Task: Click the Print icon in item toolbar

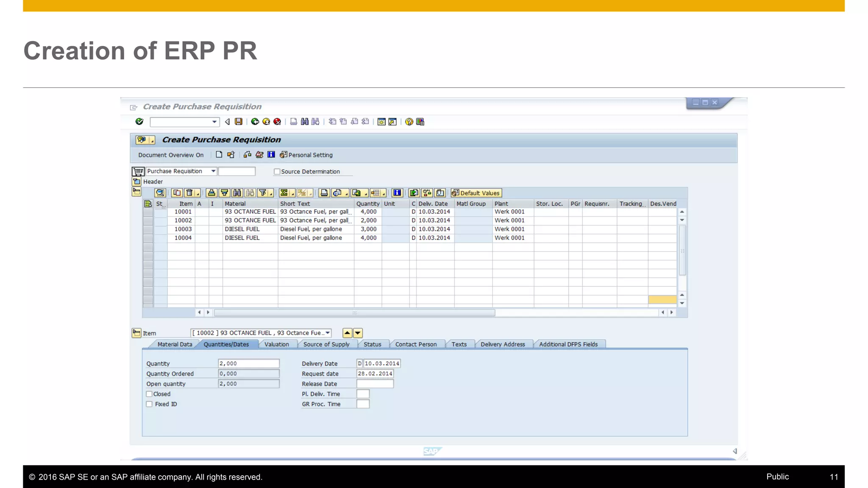Action: pyautogui.click(x=324, y=193)
